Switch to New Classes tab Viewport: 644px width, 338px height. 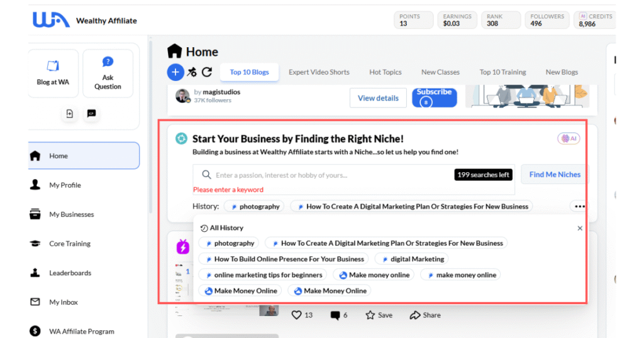[x=440, y=72]
